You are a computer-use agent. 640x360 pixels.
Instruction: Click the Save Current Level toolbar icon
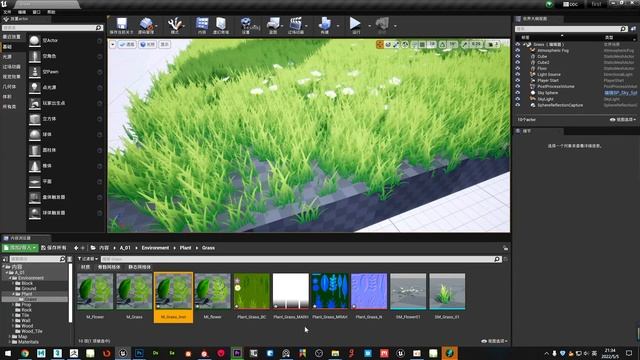122,23
